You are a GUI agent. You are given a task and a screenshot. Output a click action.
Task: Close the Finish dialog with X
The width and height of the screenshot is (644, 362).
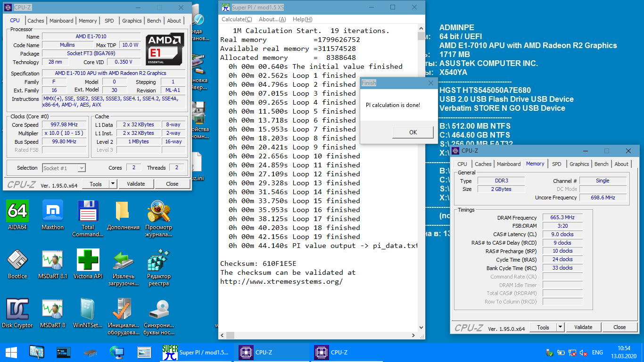click(x=430, y=83)
